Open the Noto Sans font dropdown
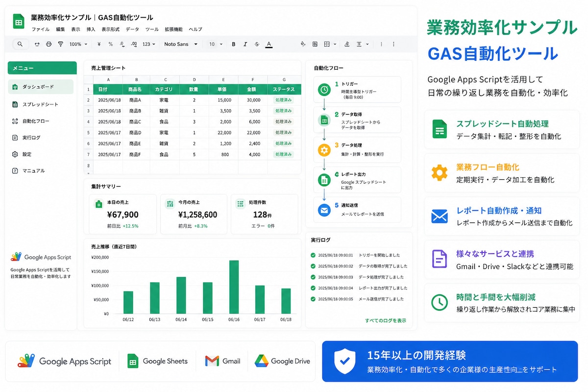This screenshot has height=392, width=588. click(x=181, y=44)
